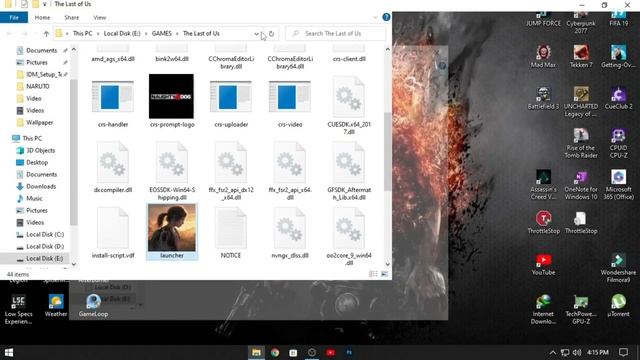Open Weather desktop shortcut

[x=56, y=306]
